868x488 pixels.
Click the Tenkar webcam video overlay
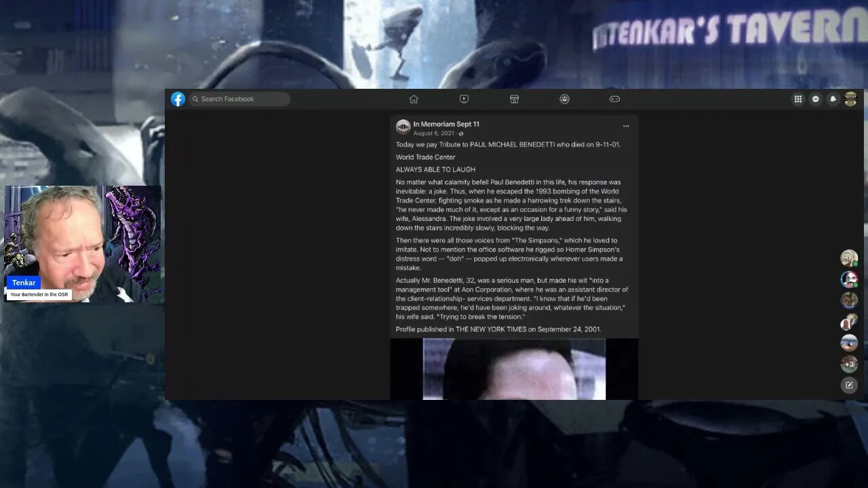pyautogui.click(x=84, y=244)
